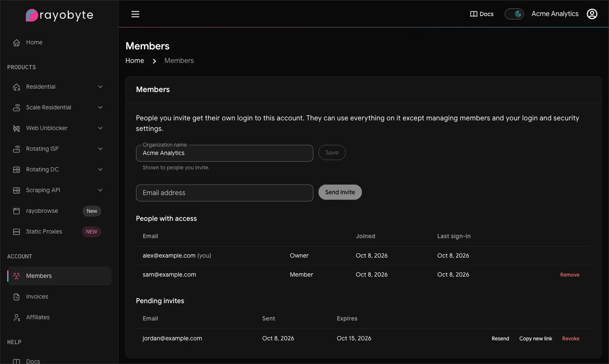Click Acme Analytics in the header
Screen dimensions: 609x364
pos(555,14)
